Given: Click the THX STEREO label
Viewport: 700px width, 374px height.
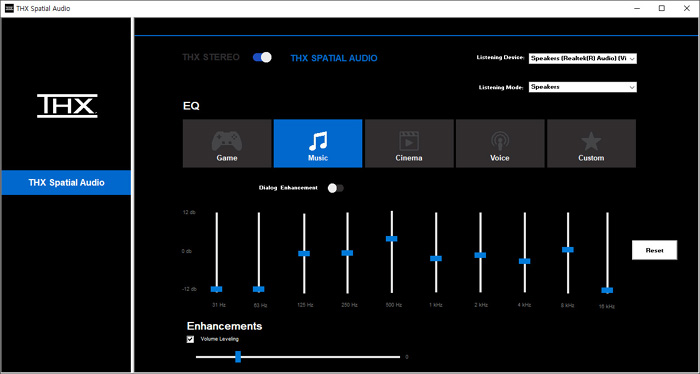Looking at the screenshot, I should point(211,57).
